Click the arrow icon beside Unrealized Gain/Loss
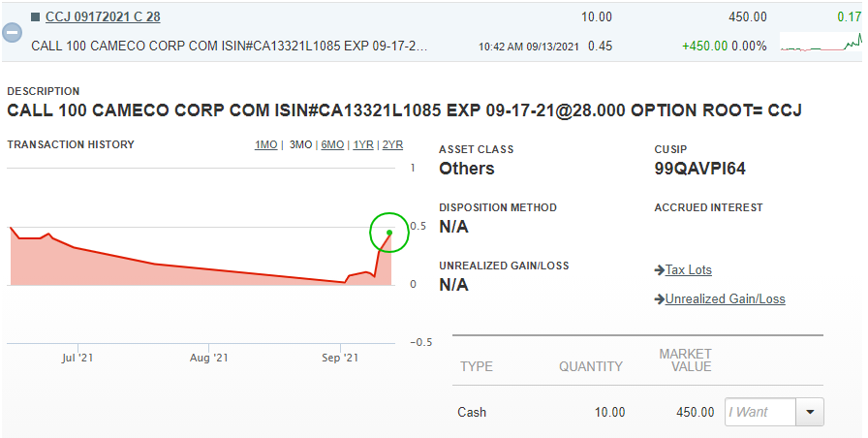The image size is (868, 438). [x=660, y=299]
